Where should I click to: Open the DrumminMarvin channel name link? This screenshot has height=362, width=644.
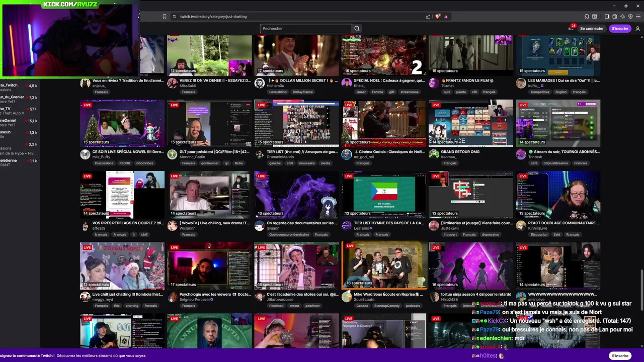[280, 157]
